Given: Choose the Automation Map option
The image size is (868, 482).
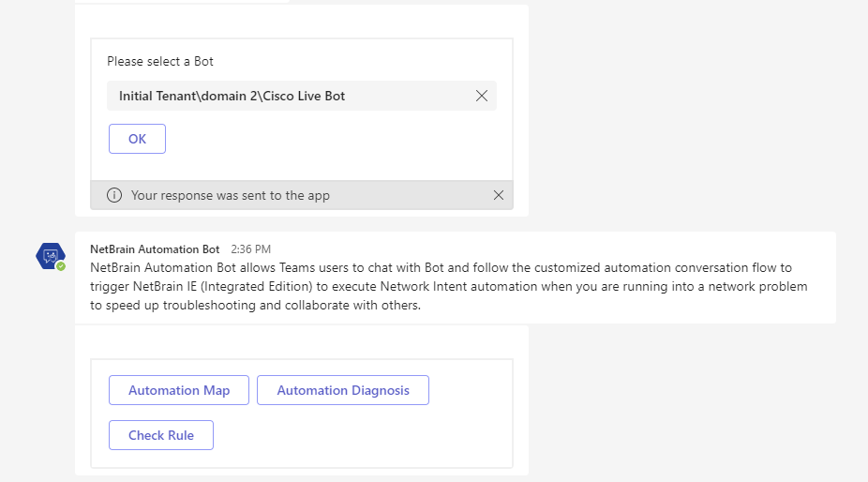Looking at the screenshot, I should tap(179, 390).
